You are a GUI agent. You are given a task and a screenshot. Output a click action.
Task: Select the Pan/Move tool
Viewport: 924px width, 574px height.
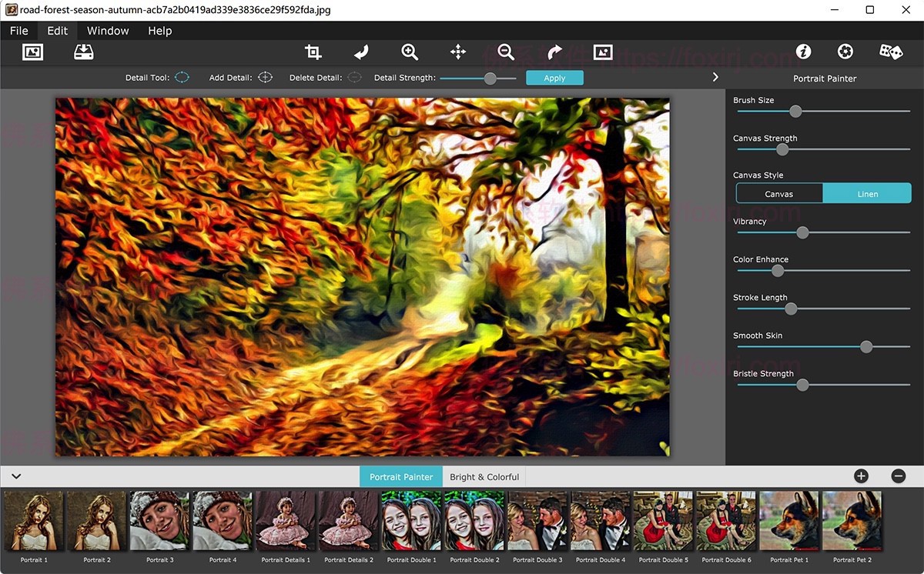(x=457, y=52)
